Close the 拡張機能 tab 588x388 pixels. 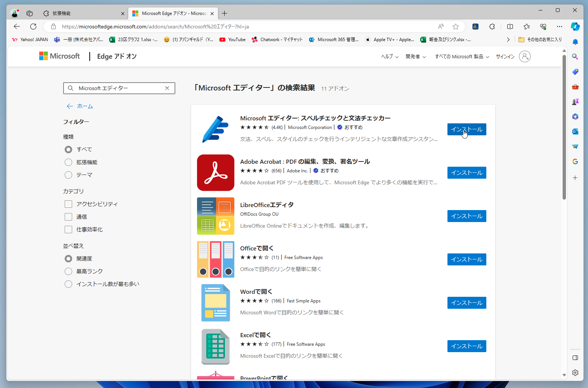(x=123, y=13)
